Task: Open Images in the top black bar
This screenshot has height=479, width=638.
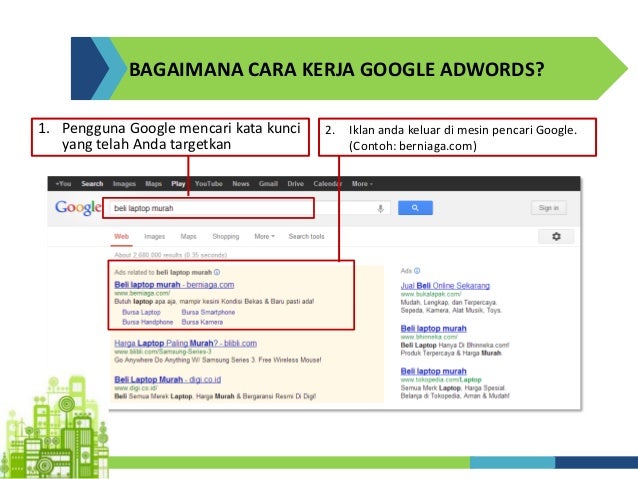Action: pos(124,184)
